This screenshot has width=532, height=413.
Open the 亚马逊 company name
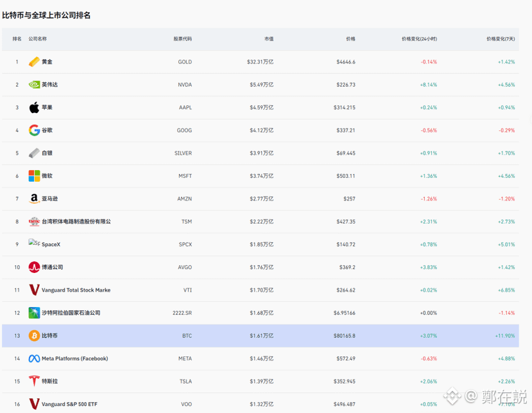coord(49,198)
